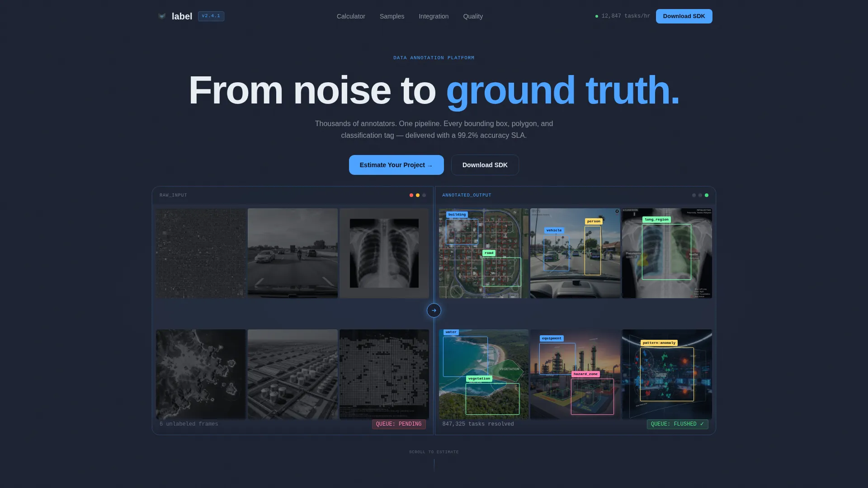Click Estimate Your Project button

(396, 165)
